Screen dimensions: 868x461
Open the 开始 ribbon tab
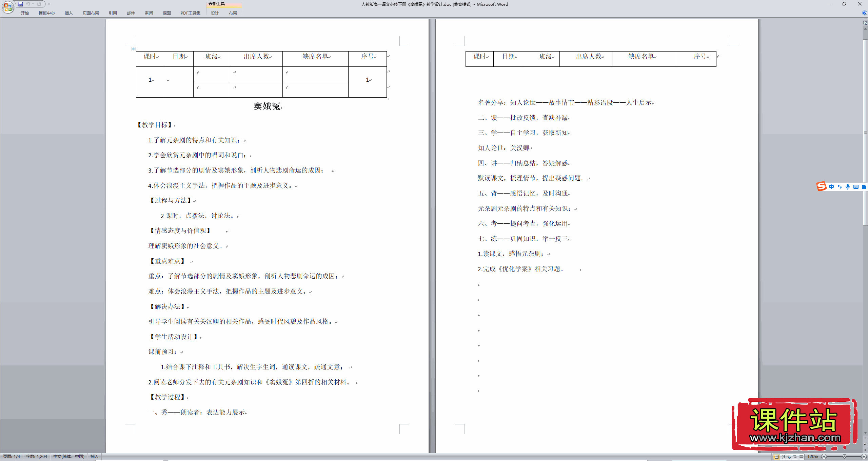click(24, 13)
